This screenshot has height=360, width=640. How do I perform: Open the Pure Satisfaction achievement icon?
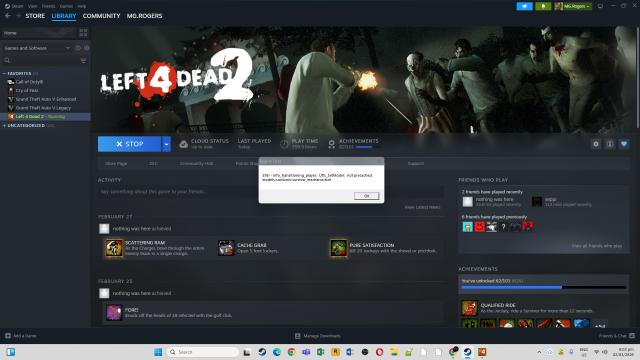click(x=338, y=248)
